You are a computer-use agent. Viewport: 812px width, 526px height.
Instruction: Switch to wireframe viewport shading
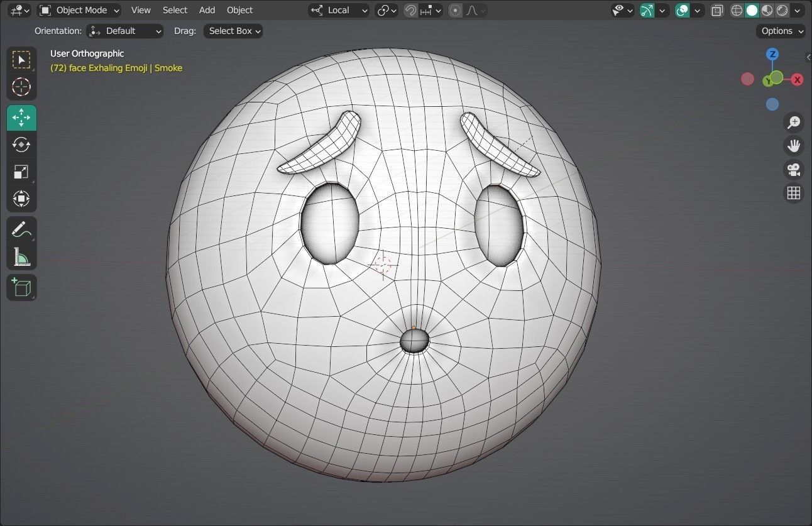(737, 10)
